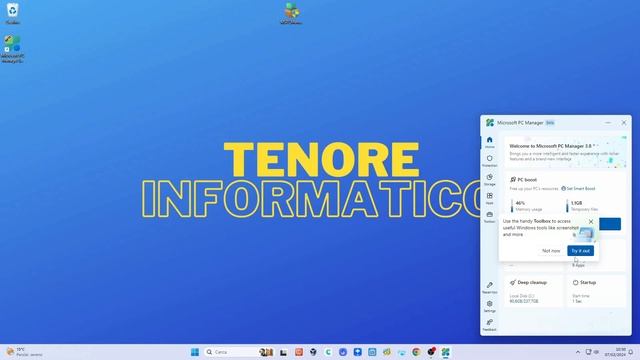This screenshot has width=640, height=360.
Task: Click the taskbar clock and date
Action: tap(616, 352)
